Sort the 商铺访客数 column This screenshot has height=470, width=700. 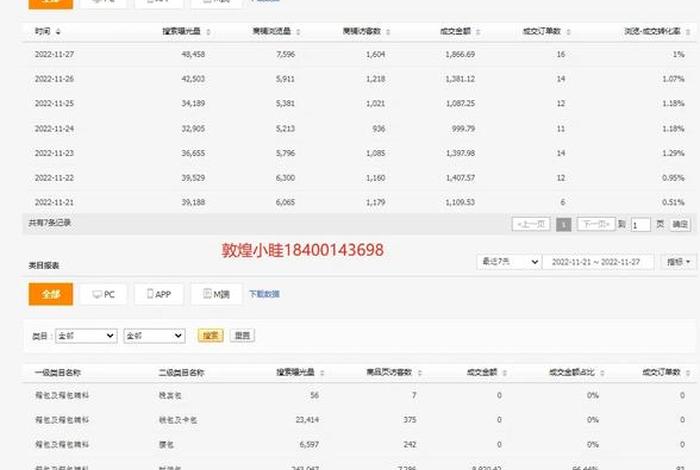(x=388, y=32)
